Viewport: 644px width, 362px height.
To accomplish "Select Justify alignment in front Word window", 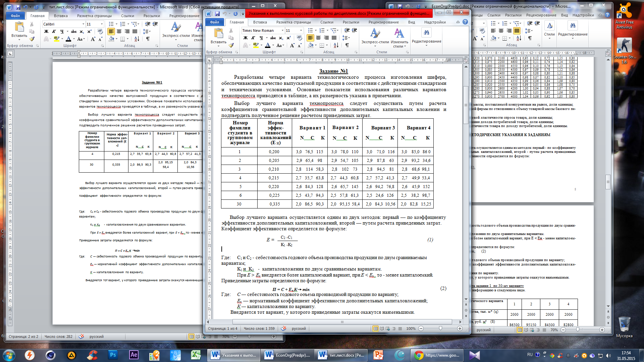I will coord(334,38).
